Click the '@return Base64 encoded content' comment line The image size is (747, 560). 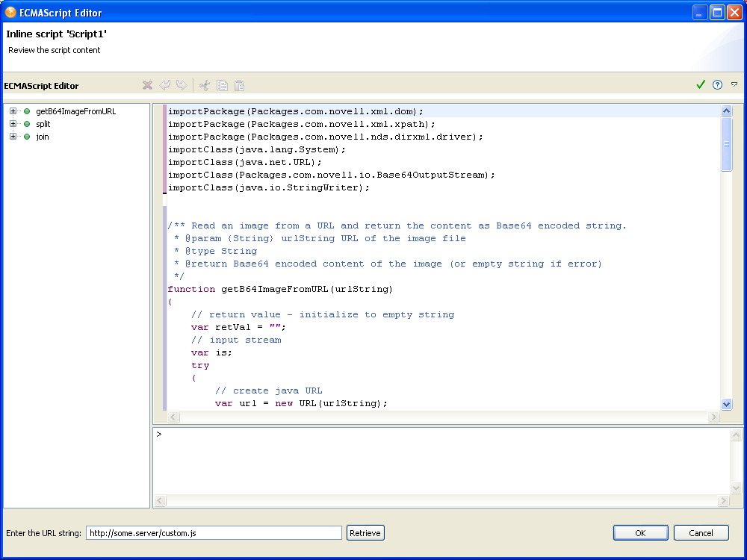click(x=388, y=264)
